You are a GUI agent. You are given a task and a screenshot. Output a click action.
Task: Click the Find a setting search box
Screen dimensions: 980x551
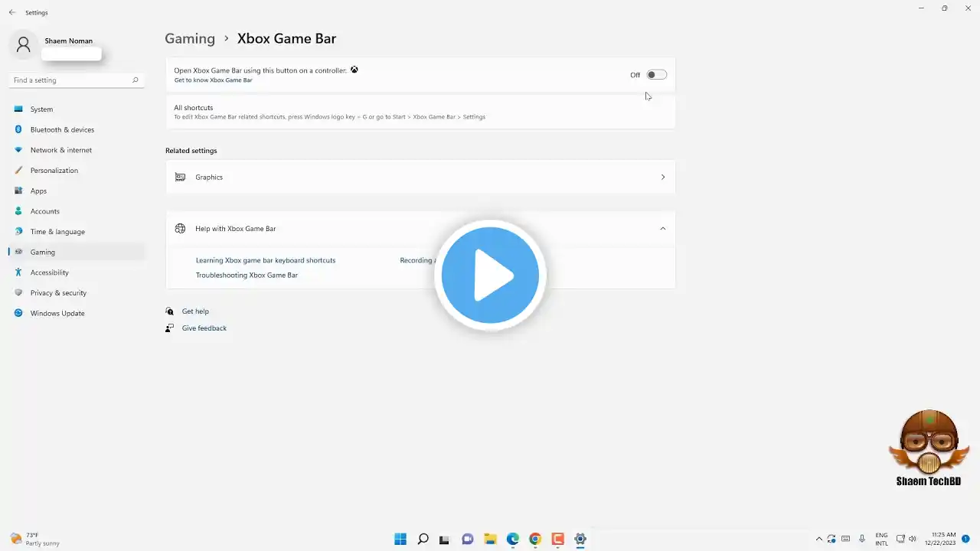point(69,80)
